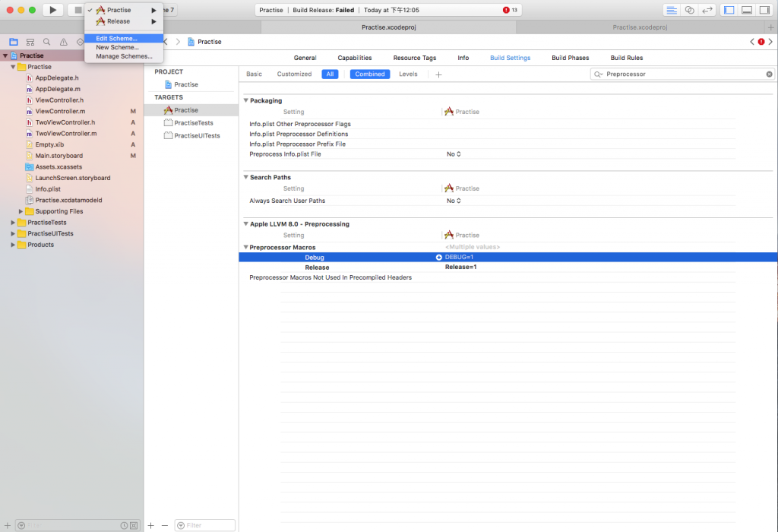Switch to the Assistant editor

pyautogui.click(x=689, y=10)
